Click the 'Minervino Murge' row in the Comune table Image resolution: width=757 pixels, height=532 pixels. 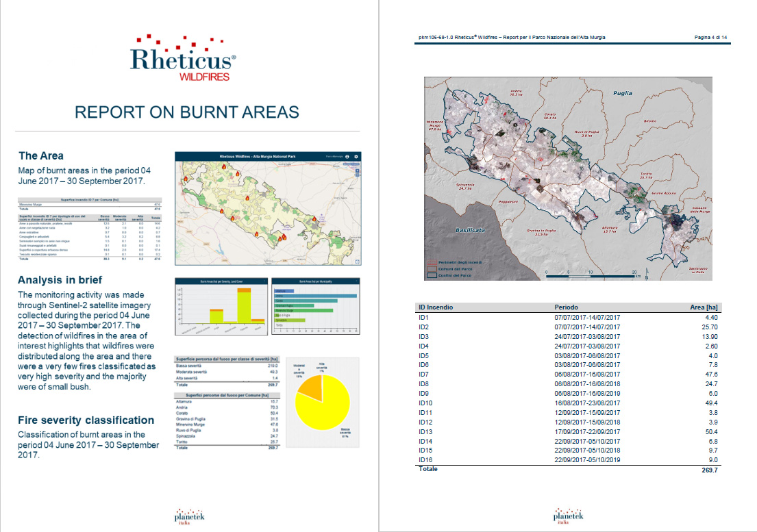click(x=227, y=425)
